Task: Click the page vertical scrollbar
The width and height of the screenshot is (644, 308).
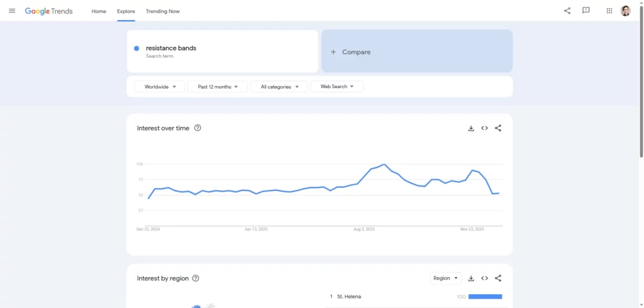Action: click(641, 82)
